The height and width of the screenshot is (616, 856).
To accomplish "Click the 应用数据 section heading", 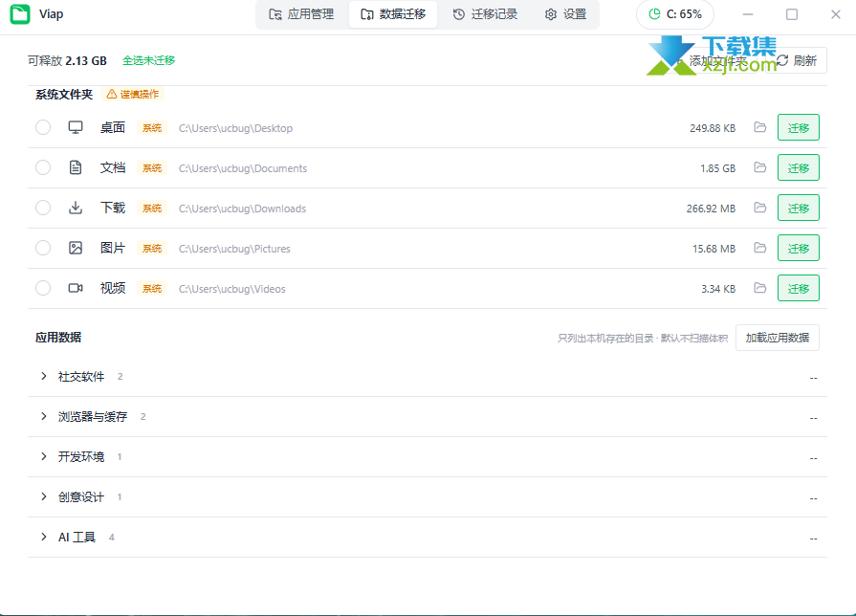I will coord(58,338).
